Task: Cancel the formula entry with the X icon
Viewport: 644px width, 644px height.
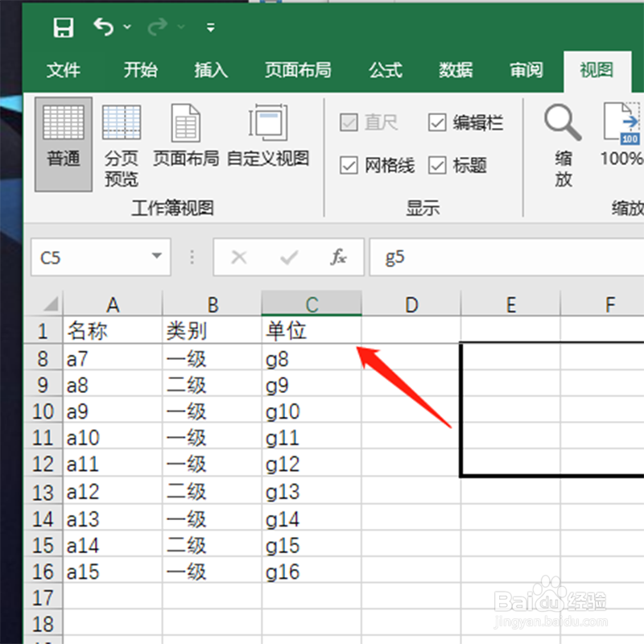Action: (239, 258)
